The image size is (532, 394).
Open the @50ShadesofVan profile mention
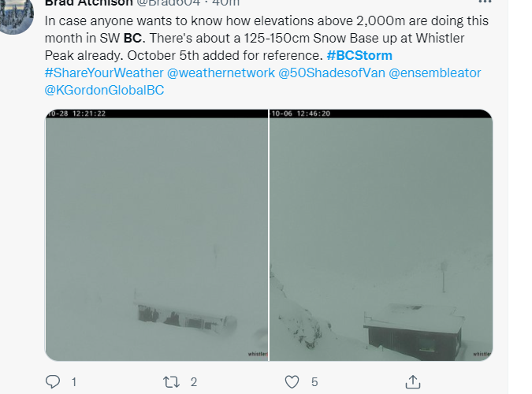332,72
